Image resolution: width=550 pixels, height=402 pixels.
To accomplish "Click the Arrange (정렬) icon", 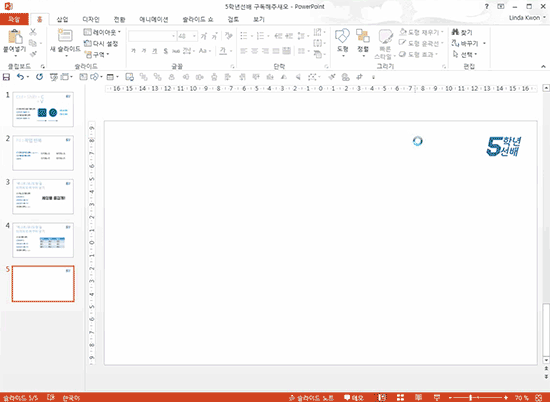I will tap(363, 42).
